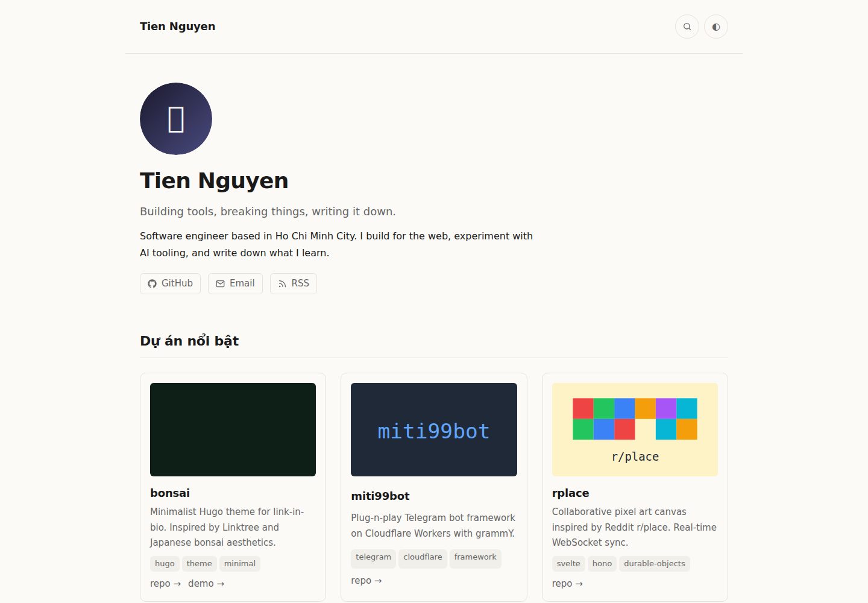868x603 pixels.
Task: Select the svelte tag
Action: pos(568,564)
